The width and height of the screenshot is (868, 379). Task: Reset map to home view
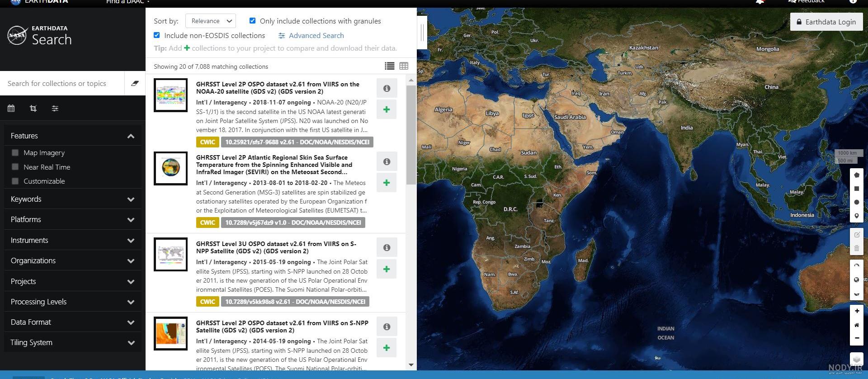tap(856, 325)
